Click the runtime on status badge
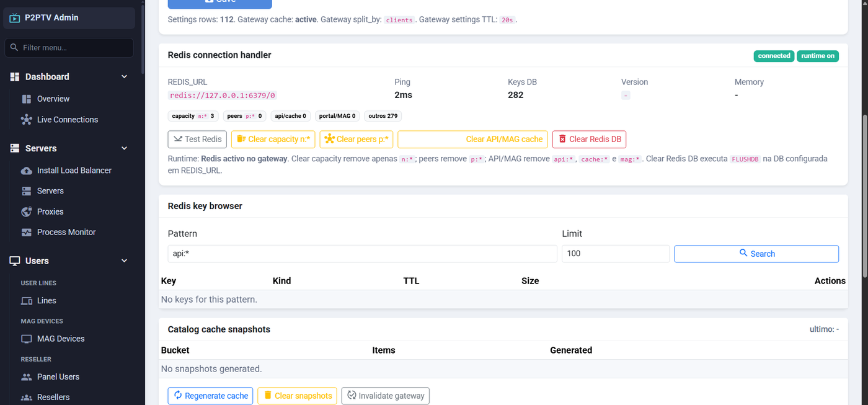The height and width of the screenshot is (405, 868). click(818, 56)
